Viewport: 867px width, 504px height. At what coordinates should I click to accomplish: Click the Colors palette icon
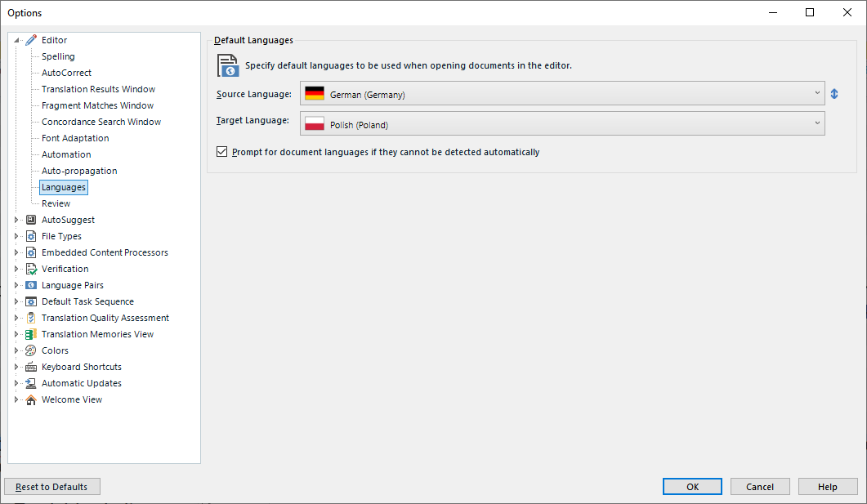click(30, 350)
